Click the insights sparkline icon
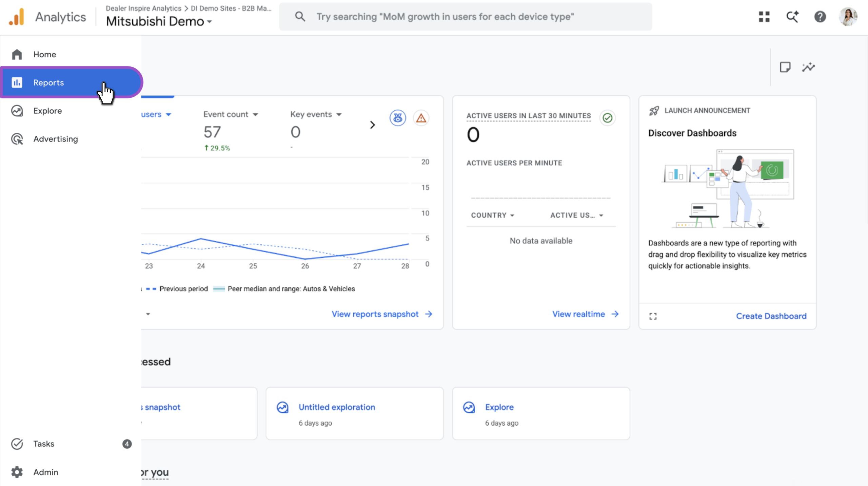Screen dimensions: 868x486 pyautogui.click(x=808, y=67)
